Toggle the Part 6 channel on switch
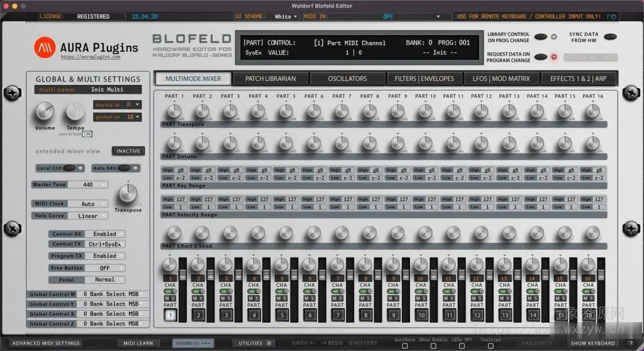644x351 pixels. [x=309, y=291]
